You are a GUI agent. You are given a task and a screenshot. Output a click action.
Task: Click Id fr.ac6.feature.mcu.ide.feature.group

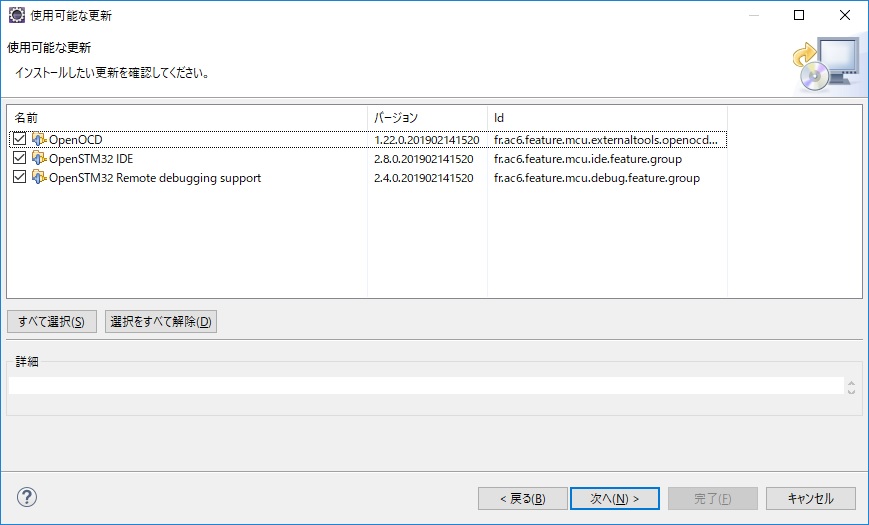(587, 159)
